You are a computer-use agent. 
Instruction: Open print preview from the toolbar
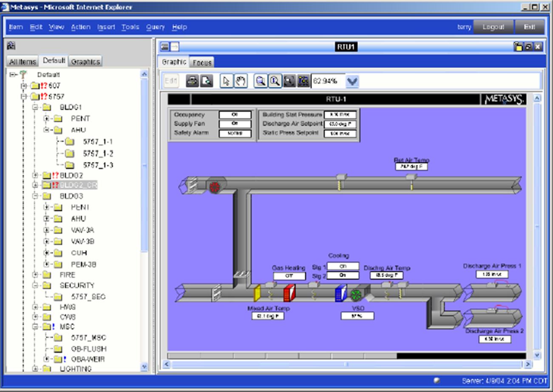(x=207, y=81)
